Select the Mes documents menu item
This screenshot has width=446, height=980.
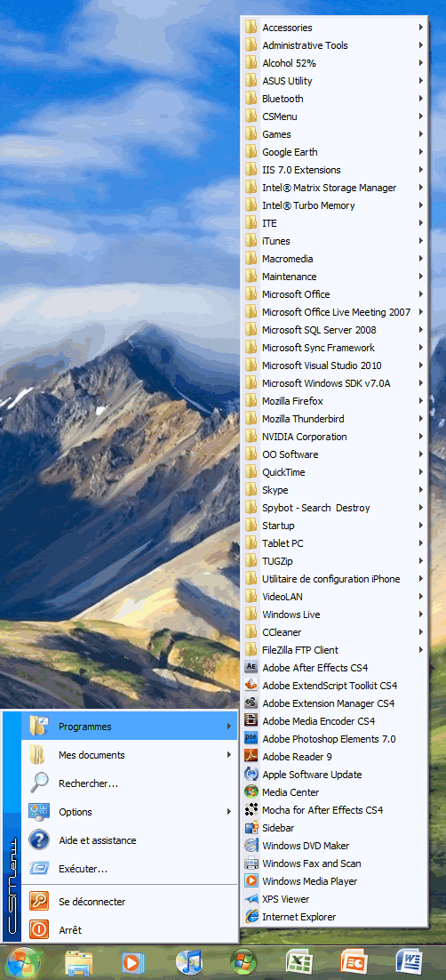130,755
